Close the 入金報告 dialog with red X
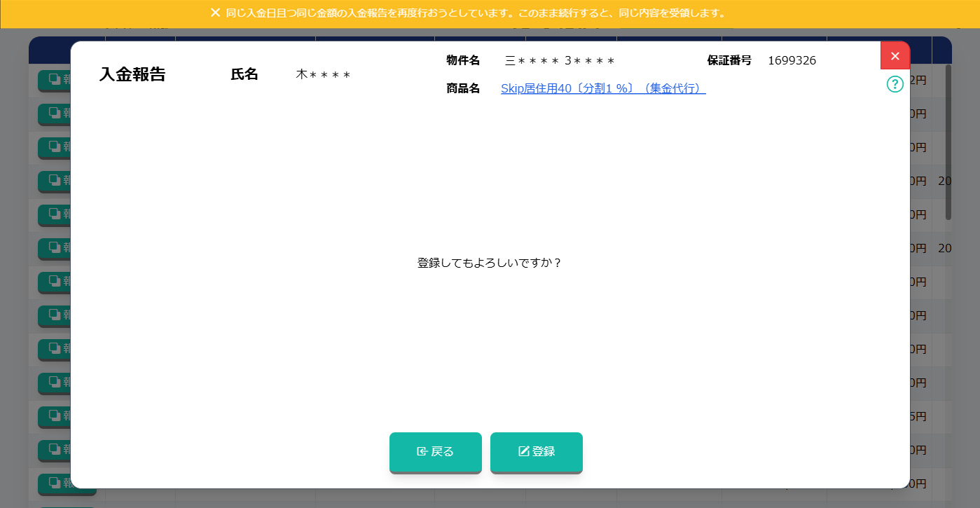Image resolution: width=980 pixels, height=508 pixels. click(895, 56)
